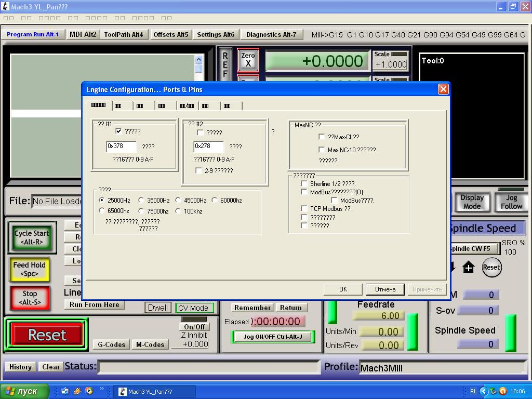Image resolution: width=532 pixels, height=399 pixels.
Task: Check the Sherline 1/2 option
Action: [x=304, y=184]
